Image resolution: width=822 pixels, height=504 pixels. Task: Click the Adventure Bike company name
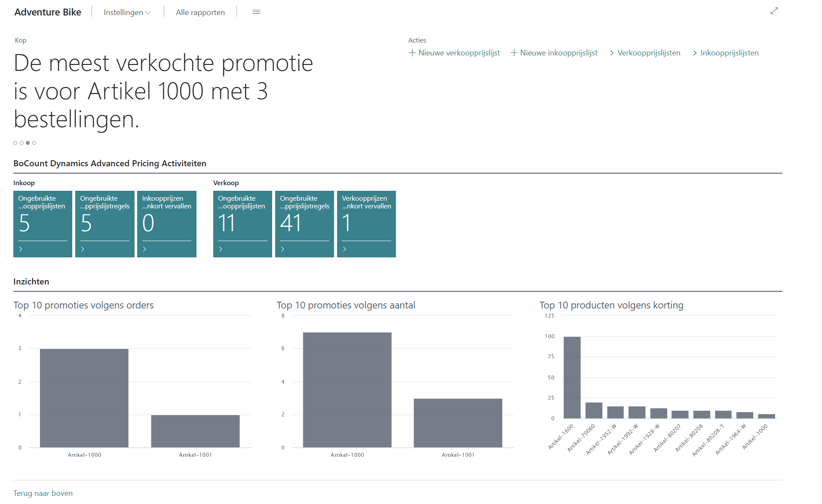[x=48, y=12]
